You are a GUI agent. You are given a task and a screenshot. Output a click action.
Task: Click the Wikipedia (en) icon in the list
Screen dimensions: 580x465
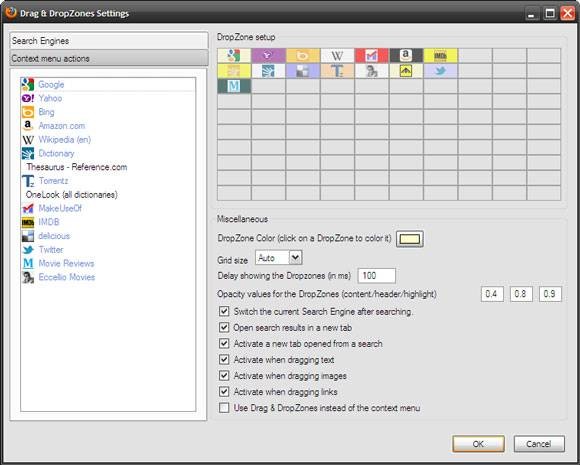coord(28,139)
